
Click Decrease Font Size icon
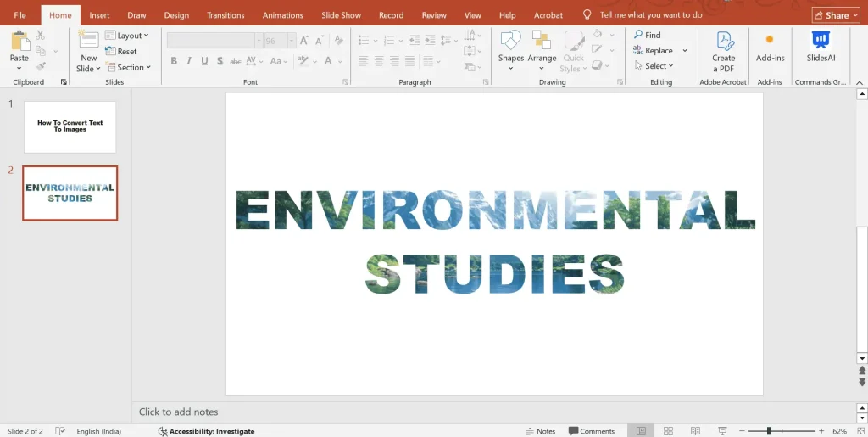pos(320,41)
